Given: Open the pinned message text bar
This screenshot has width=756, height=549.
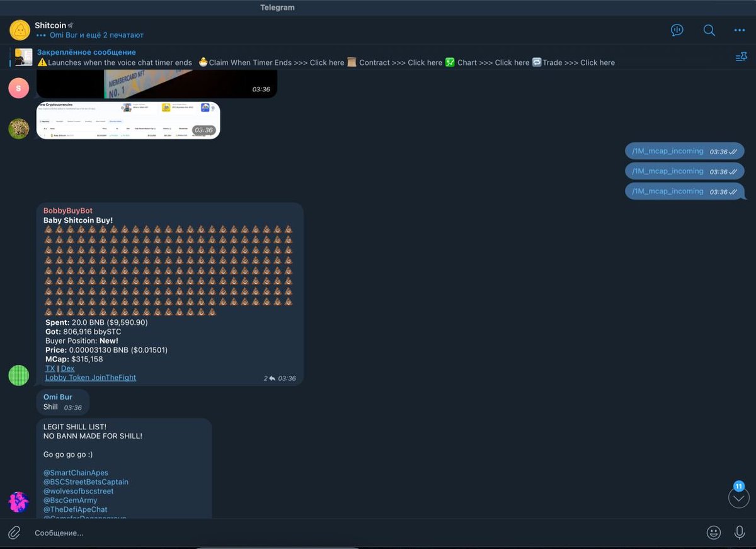Looking at the screenshot, I should click(326, 57).
